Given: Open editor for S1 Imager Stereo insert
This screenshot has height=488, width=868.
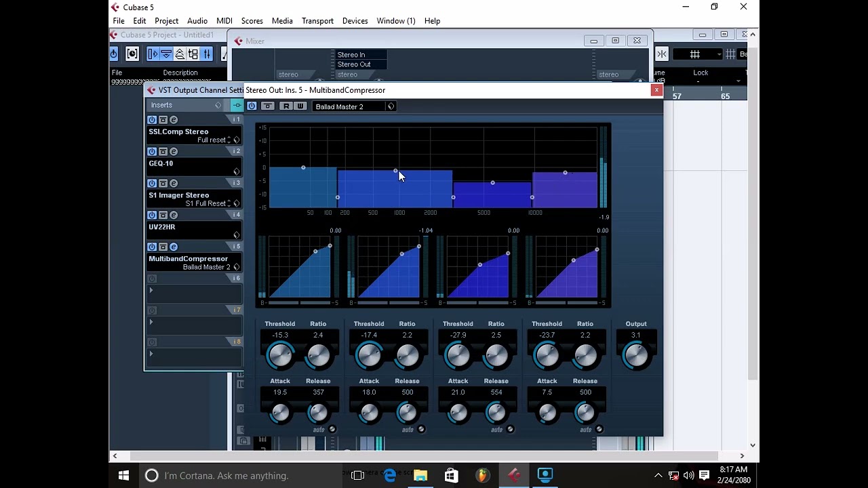Looking at the screenshot, I should [x=174, y=184].
